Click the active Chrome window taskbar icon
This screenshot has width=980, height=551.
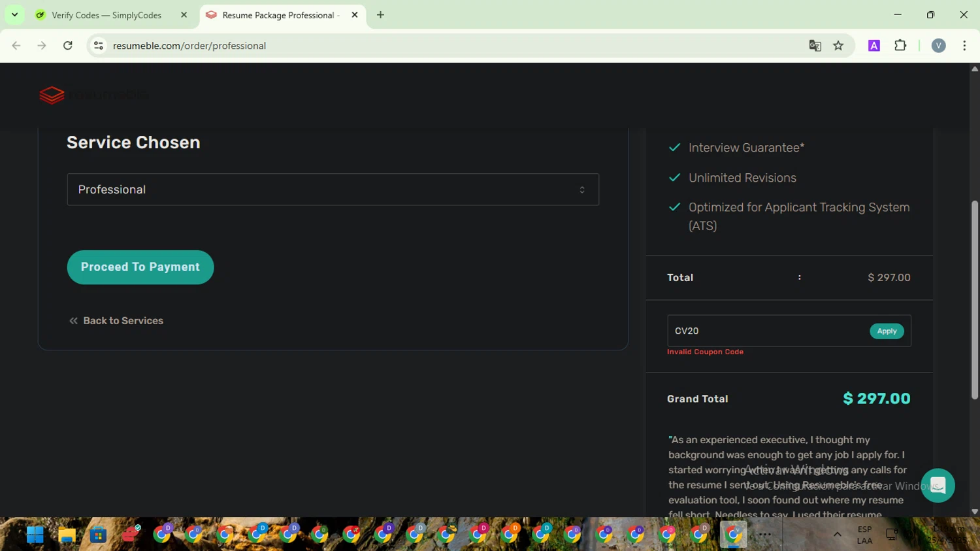click(x=733, y=535)
